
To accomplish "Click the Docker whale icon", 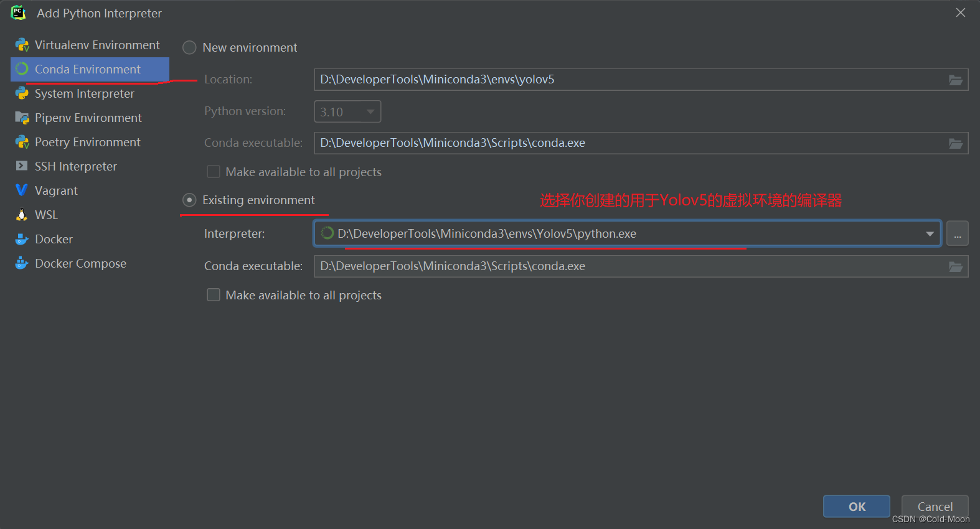I will [22, 239].
